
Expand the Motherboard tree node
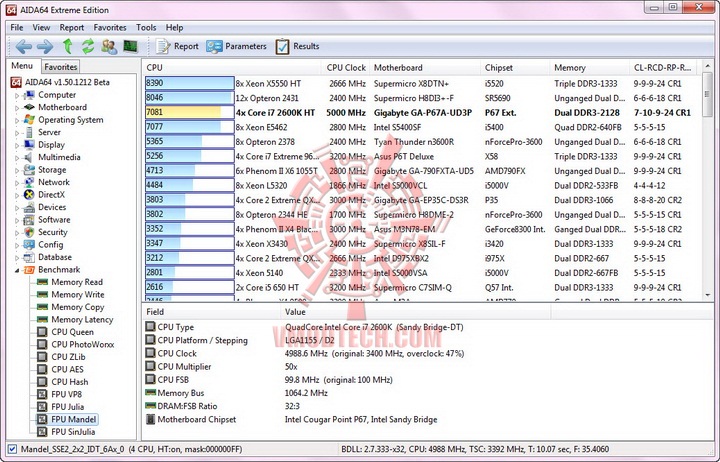click(17, 108)
